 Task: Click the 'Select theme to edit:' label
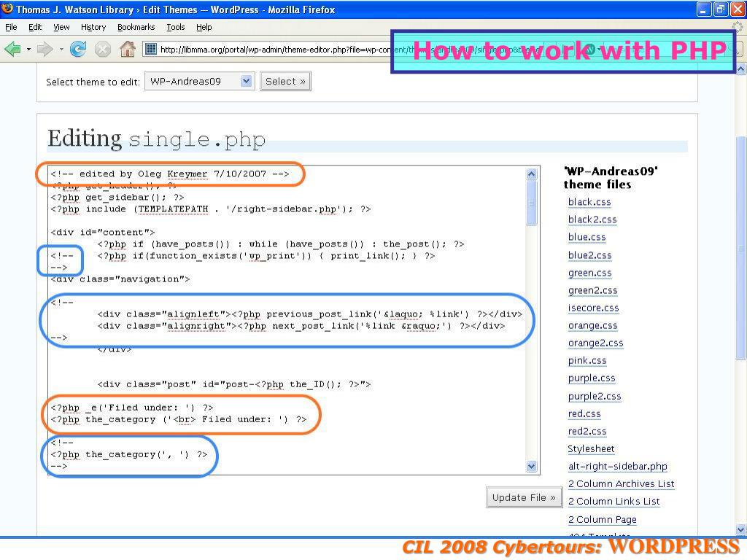click(x=93, y=82)
